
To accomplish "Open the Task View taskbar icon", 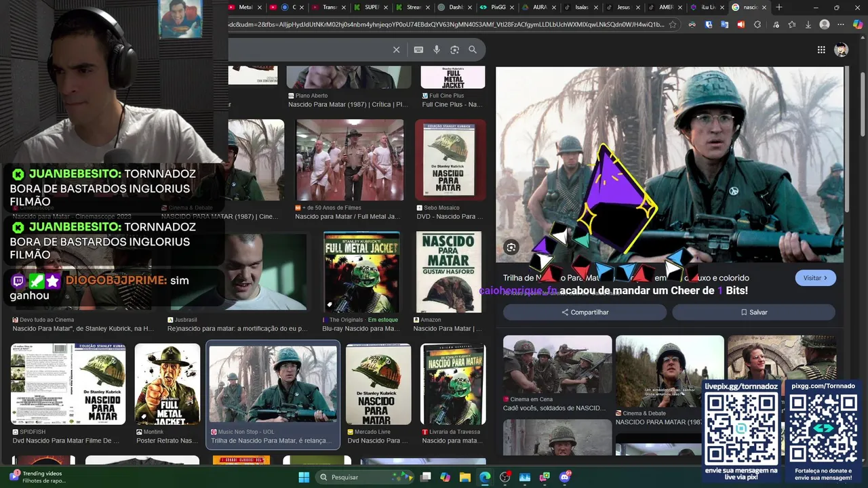I will pyautogui.click(x=425, y=477).
